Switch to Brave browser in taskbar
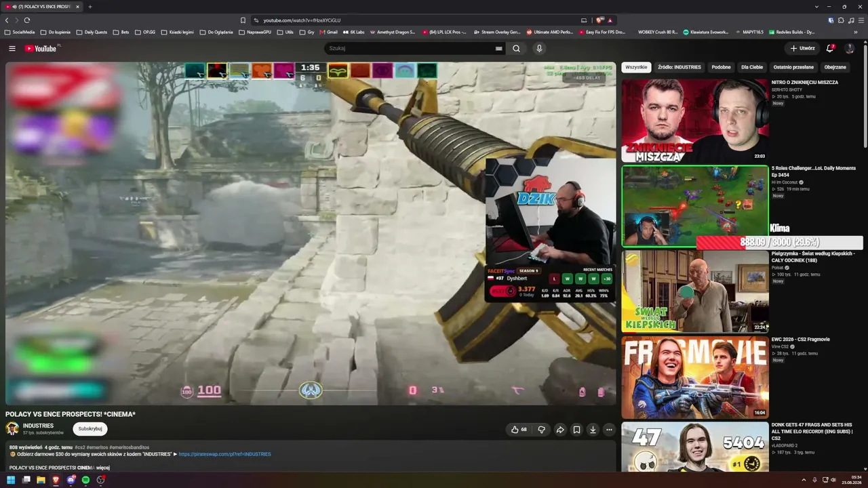868x488 pixels. coord(56,480)
